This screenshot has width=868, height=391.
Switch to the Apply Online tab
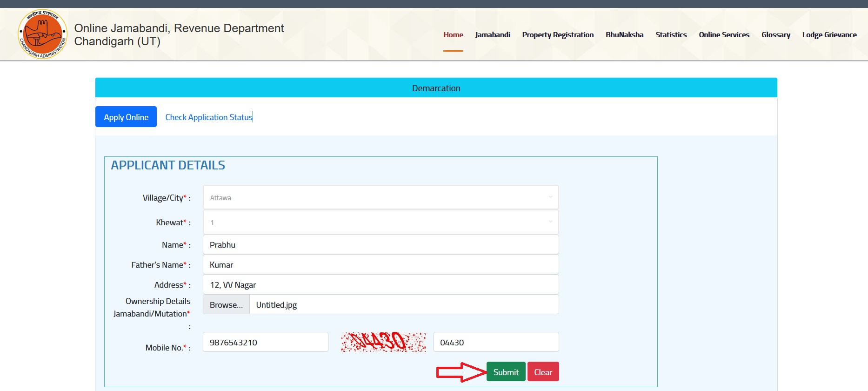pyautogui.click(x=126, y=117)
